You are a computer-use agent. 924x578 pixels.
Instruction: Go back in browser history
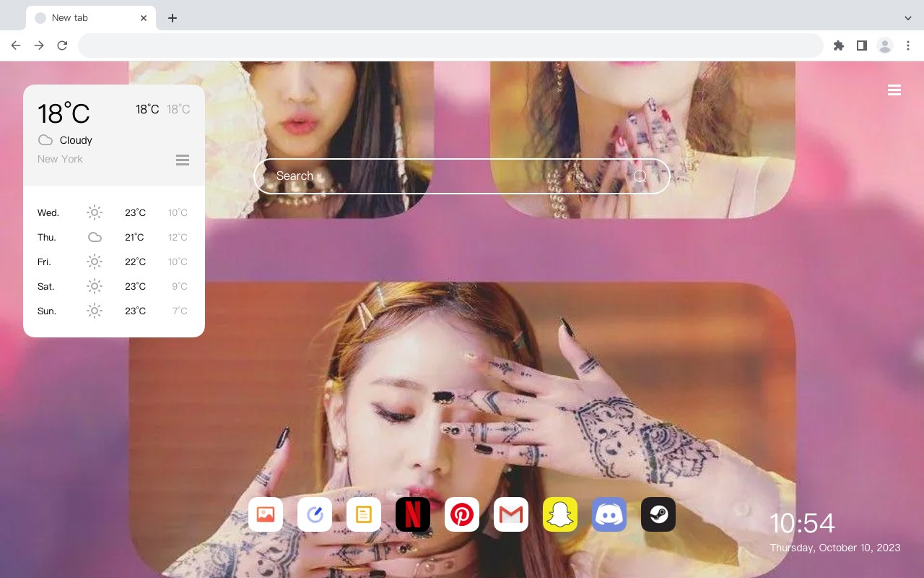[16, 46]
